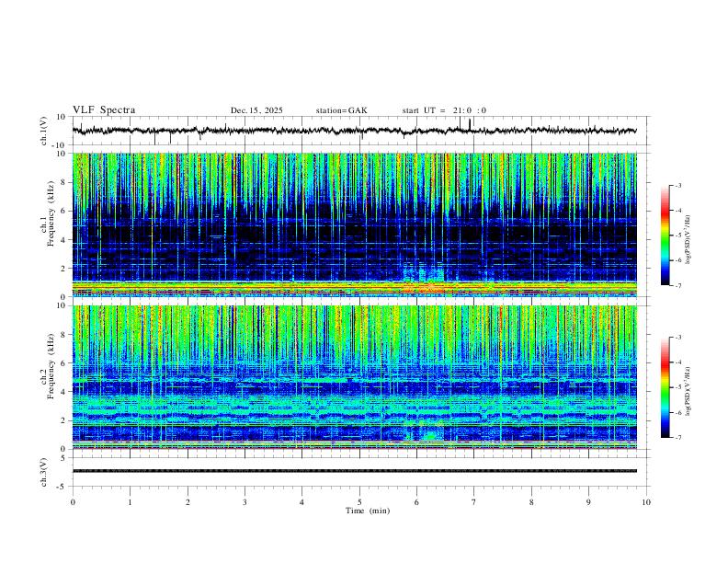728x563 pixels.
Task: Click time axis tick label "9"
Action: (x=588, y=502)
